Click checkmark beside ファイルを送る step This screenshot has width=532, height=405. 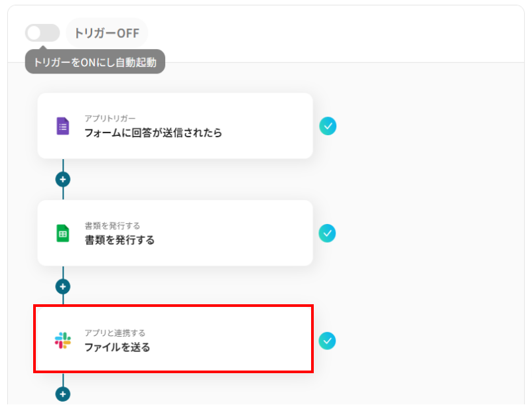pos(327,341)
